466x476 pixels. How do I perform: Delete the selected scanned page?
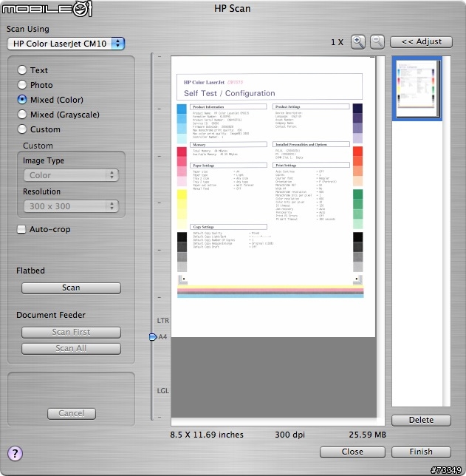(x=421, y=420)
